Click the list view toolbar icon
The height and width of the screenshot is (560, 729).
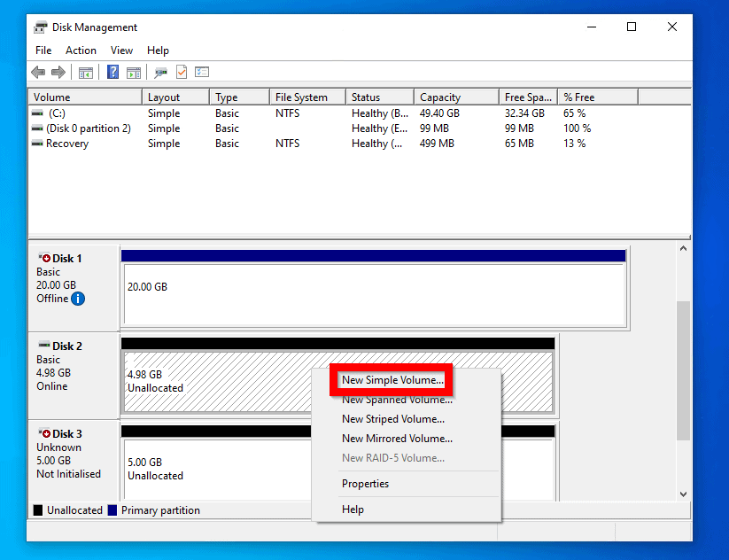point(203,72)
